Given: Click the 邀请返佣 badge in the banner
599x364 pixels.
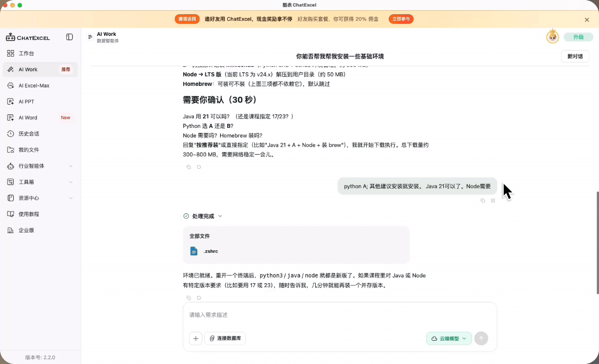Looking at the screenshot, I should click(187, 19).
